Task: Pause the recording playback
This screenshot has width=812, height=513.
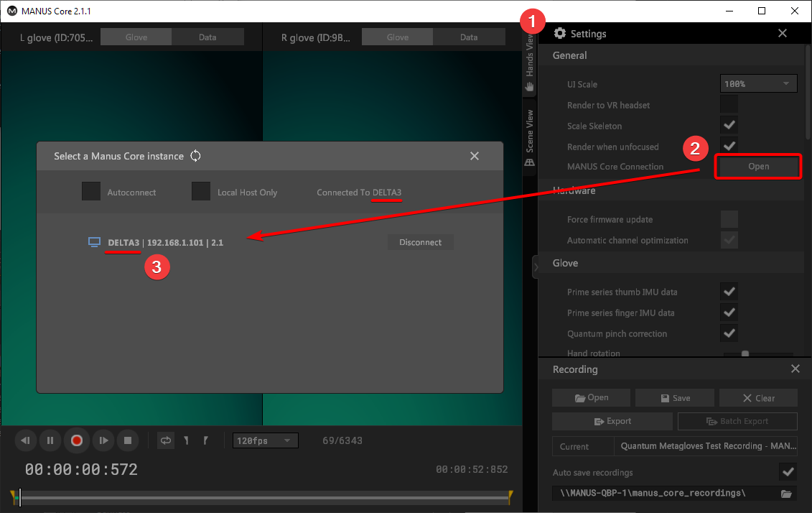Action: coord(50,440)
